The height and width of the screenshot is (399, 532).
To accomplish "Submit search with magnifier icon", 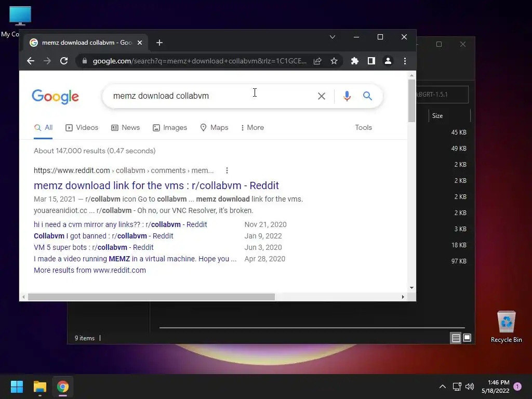I will click(x=367, y=96).
